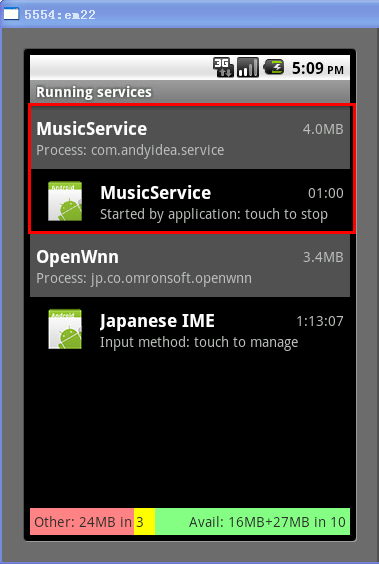
Task: Tap the signal strength bars icon
Action: tap(248, 67)
